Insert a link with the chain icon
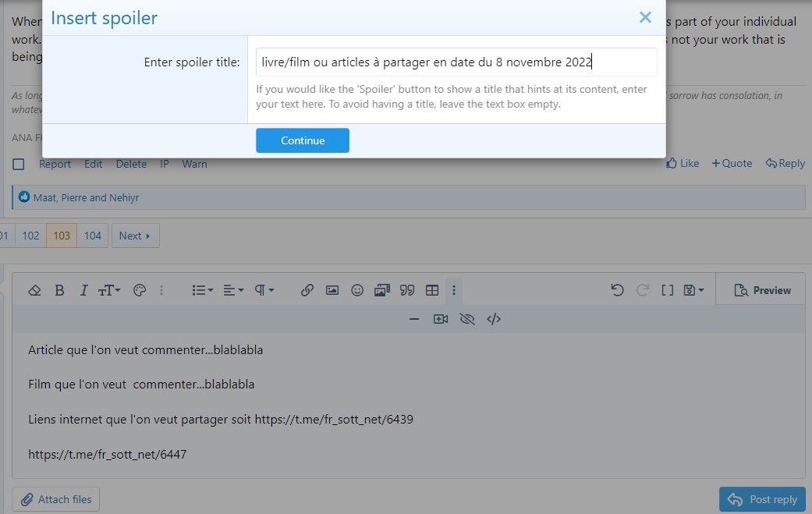Screen dimensions: 812x514 307,290
